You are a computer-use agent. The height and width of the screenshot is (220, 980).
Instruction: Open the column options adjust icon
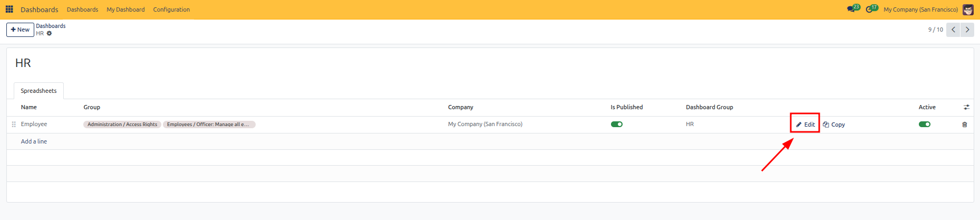[x=966, y=107]
